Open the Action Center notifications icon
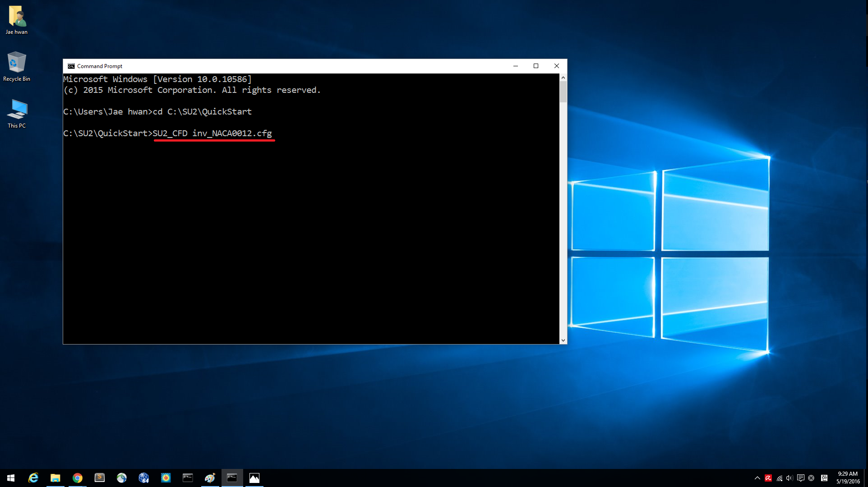 (x=801, y=478)
